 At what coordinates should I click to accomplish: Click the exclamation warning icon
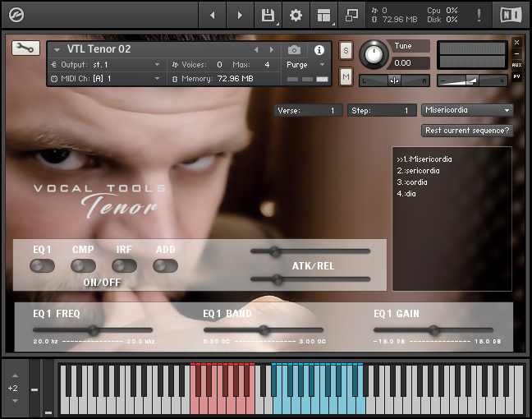click(x=479, y=15)
